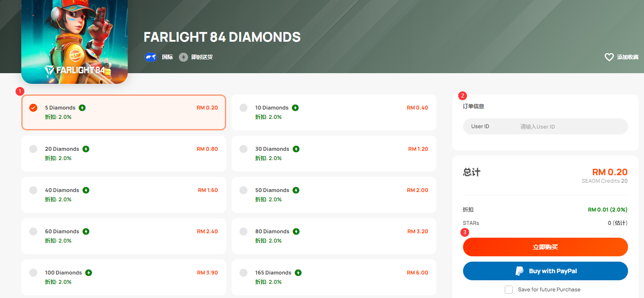This screenshot has height=298, width=644.
Task: Click lightning icon beside 5 Diamonds
Action: pyautogui.click(x=82, y=108)
